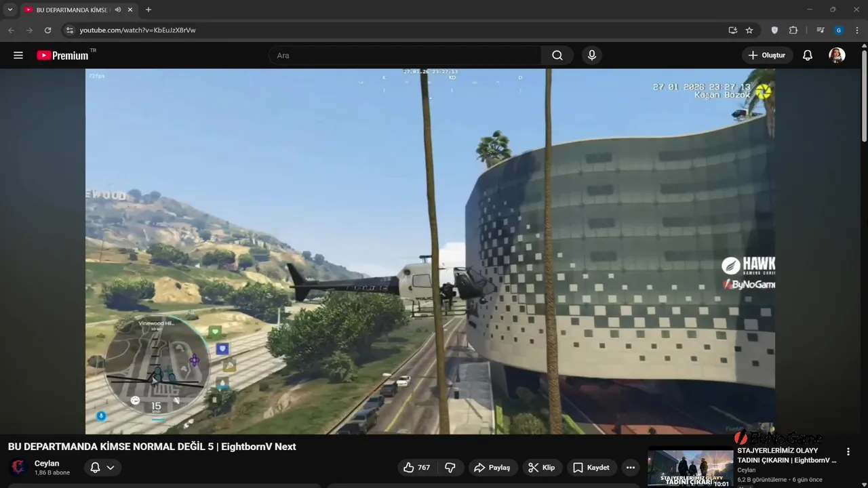Open the Chrome profile G button
The width and height of the screenshot is (868, 488).
pos(839,30)
